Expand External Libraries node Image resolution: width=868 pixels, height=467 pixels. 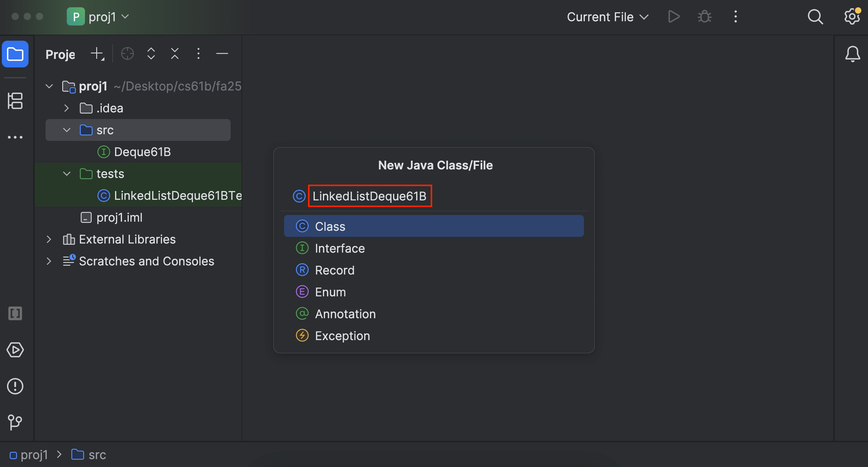[x=49, y=239]
